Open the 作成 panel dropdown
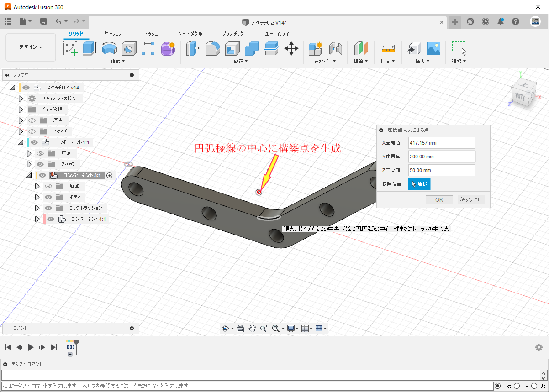Viewport: 549px width, 392px height. pos(118,61)
